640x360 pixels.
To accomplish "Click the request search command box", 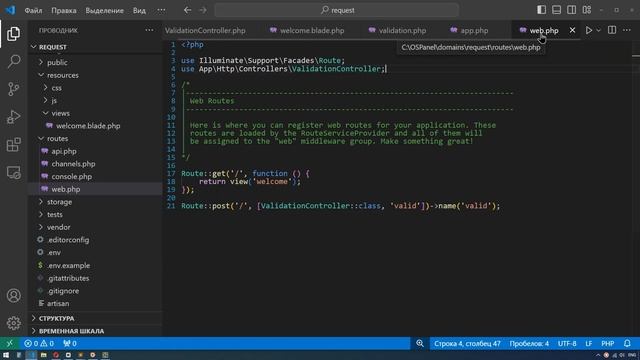I will point(337,10).
